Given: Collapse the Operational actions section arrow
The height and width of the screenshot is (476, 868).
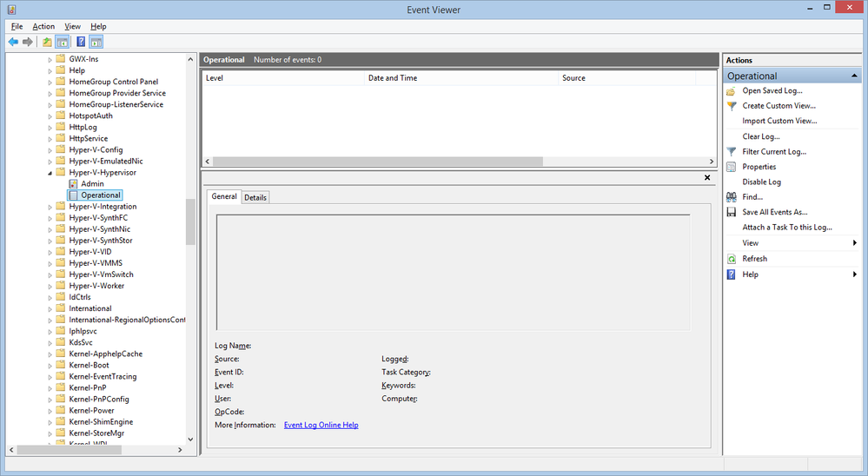Looking at the screenshot, I should (854, 76).
